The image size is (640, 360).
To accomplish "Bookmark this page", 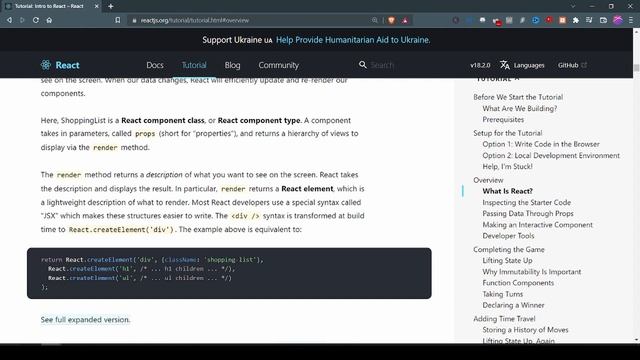I will [x=118, y=20].
